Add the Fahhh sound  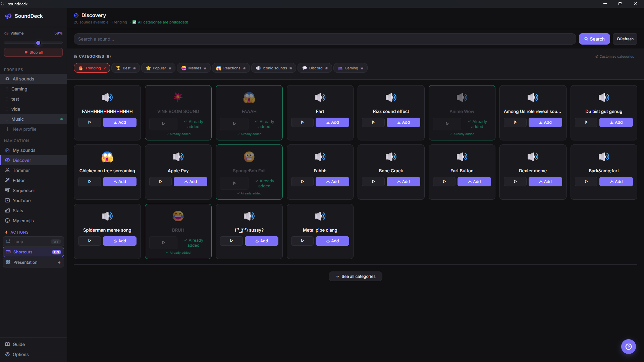pos(332,182)
